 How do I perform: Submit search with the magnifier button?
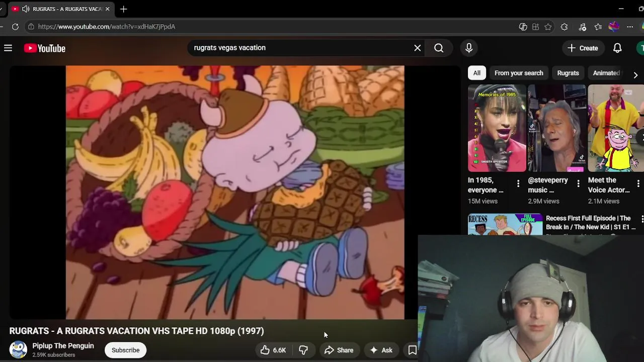pos(439,48)
